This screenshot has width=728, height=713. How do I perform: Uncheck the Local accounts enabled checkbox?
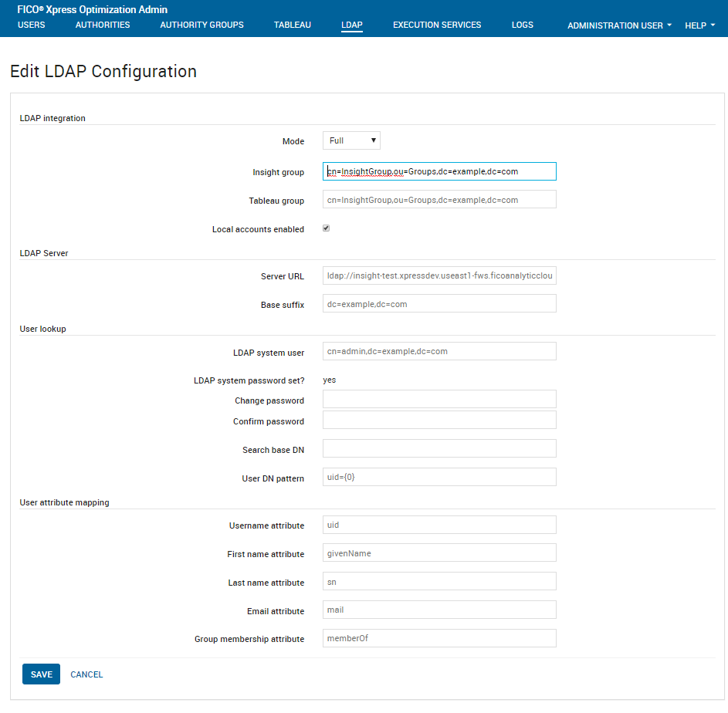(x=327, y=228)
